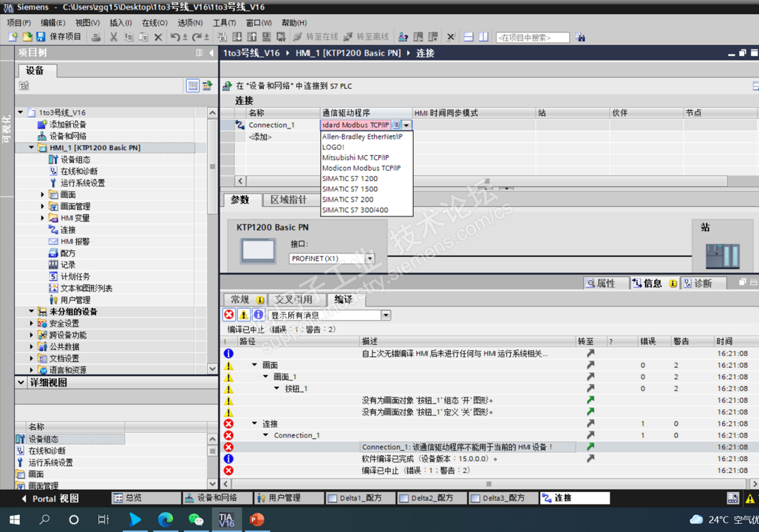The image size is (759, 532).
Task: Click the paste icon in toolbar
Action: pyautogui.click(x=143, y=37)
